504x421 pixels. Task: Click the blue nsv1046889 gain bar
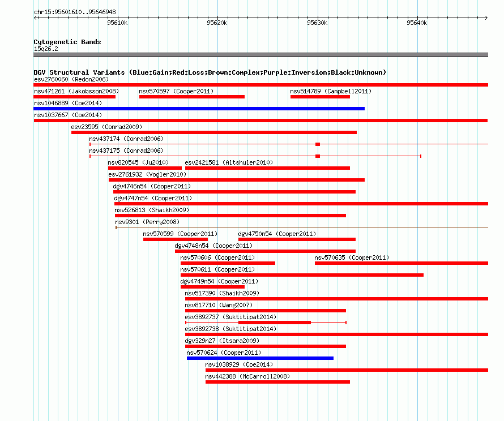199,109
